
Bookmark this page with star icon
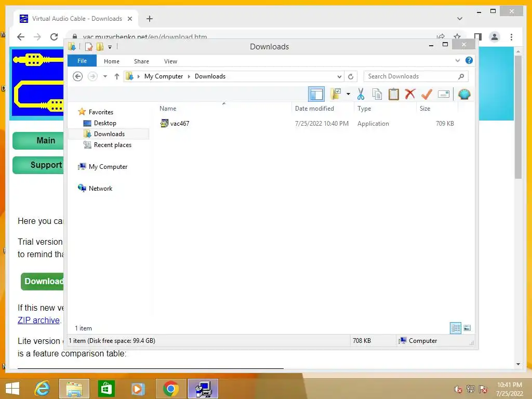pyautogui.click(x=457, y=37)
